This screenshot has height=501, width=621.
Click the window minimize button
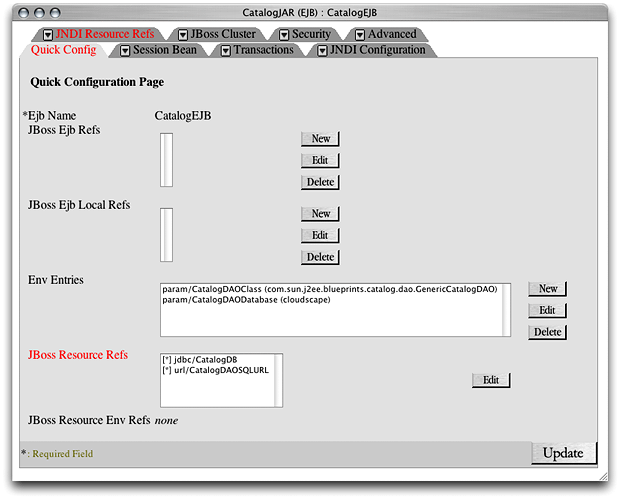coord(39,13)
